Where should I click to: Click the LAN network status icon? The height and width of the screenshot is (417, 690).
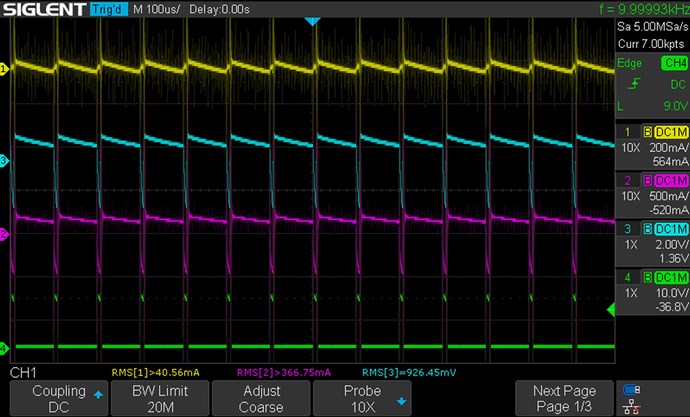point(632,407)
